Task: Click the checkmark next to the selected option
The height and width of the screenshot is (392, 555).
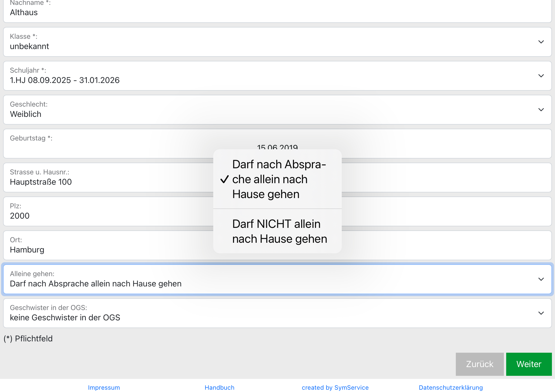Action: (x=225, y=180)
